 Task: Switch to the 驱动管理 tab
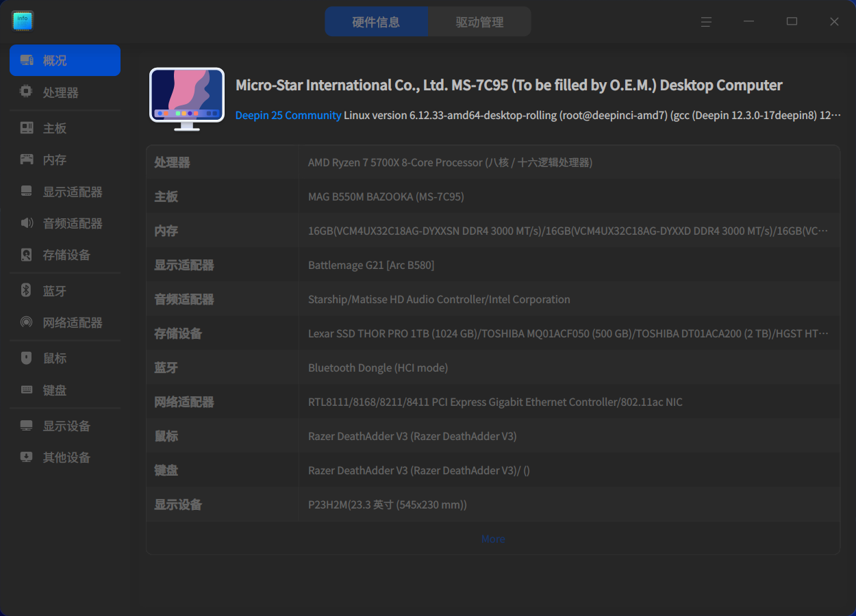click(480, 22)
